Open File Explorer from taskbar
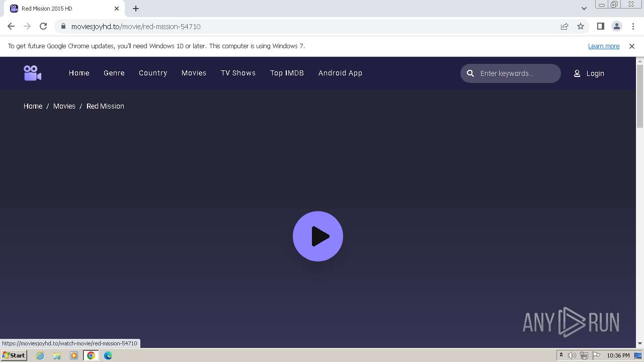 [57, 355]
